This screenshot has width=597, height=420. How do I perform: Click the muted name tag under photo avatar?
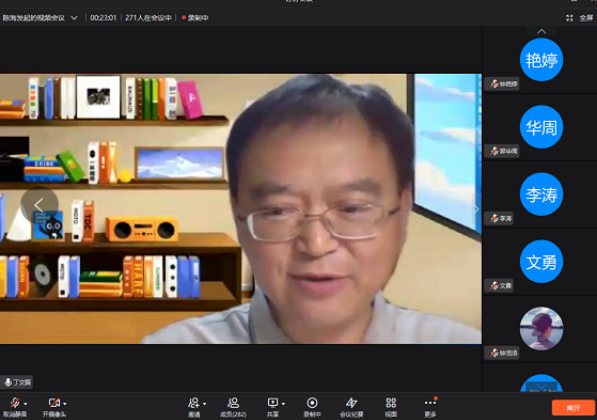pos(502,353)
